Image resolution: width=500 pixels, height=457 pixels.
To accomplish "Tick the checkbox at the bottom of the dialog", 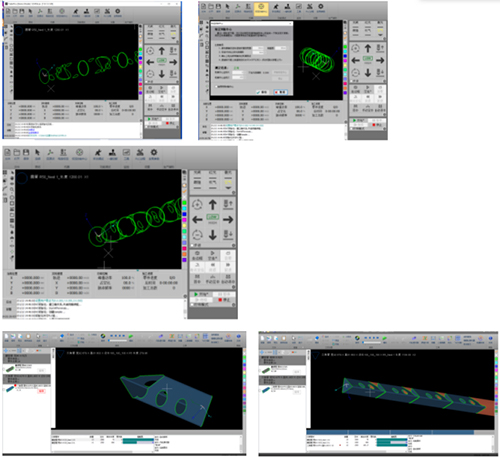I will tap(217, 87).
